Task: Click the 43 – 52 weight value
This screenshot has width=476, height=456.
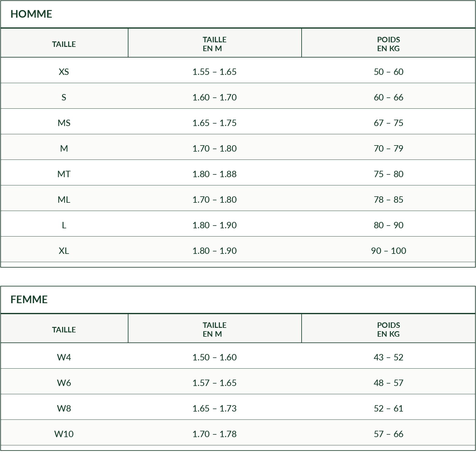Action: point(389,357)
